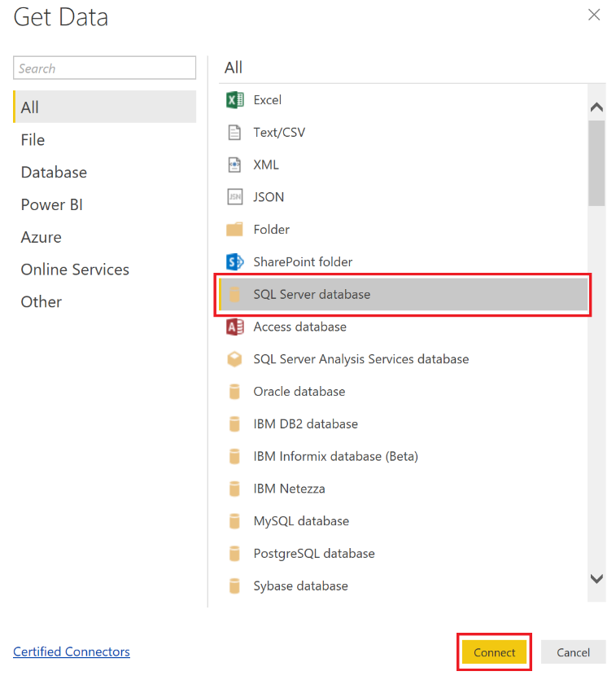This screenshot has width=616, height=680.
Task: Click the Connect button
Action: [x=494, y=652]
